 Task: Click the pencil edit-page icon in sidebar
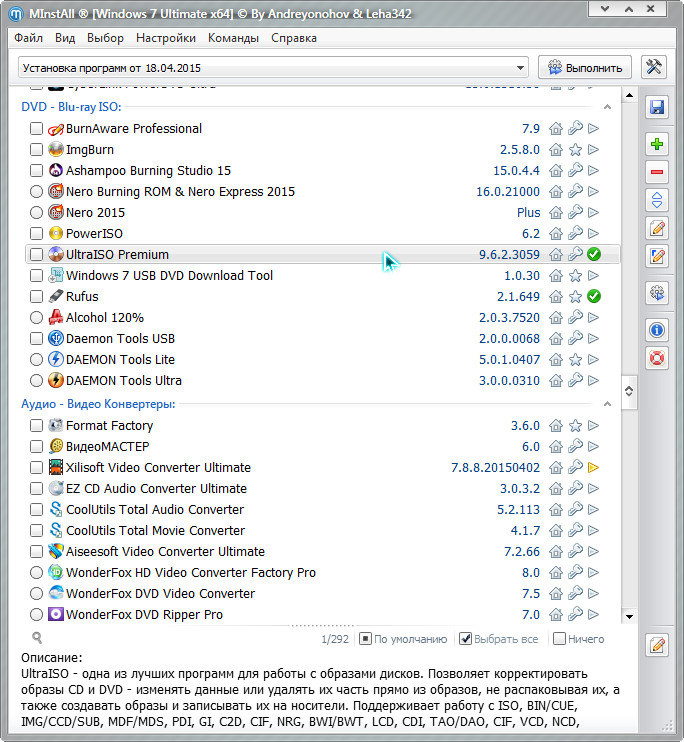tap(657, 228)
